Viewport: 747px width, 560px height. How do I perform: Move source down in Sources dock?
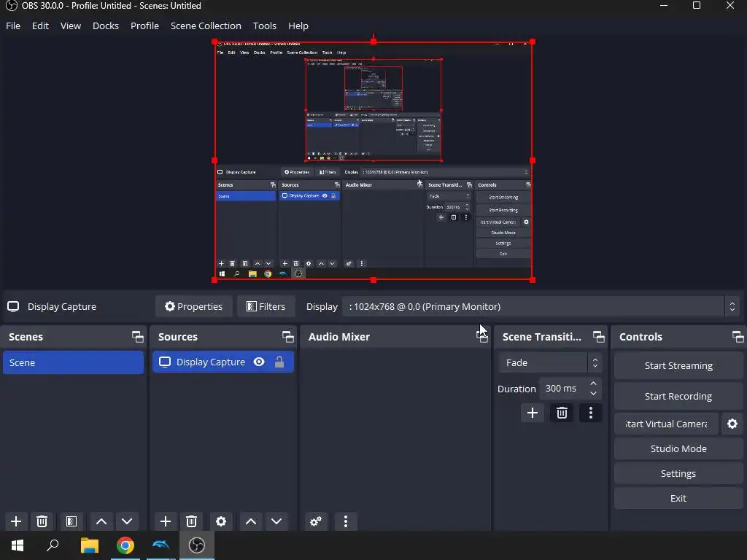276,521
